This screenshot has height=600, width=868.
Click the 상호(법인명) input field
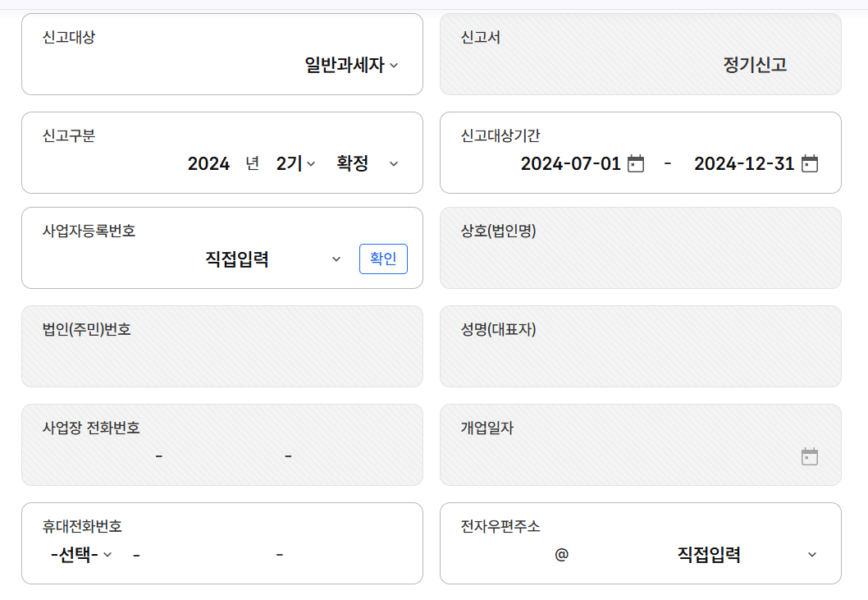(640, 259)
